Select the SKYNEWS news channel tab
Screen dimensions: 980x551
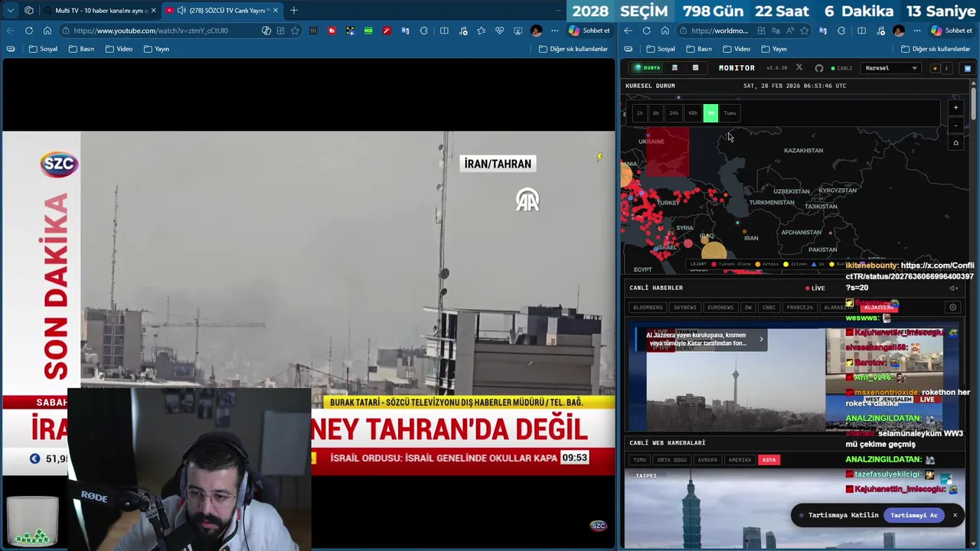[x=685, y=308]
